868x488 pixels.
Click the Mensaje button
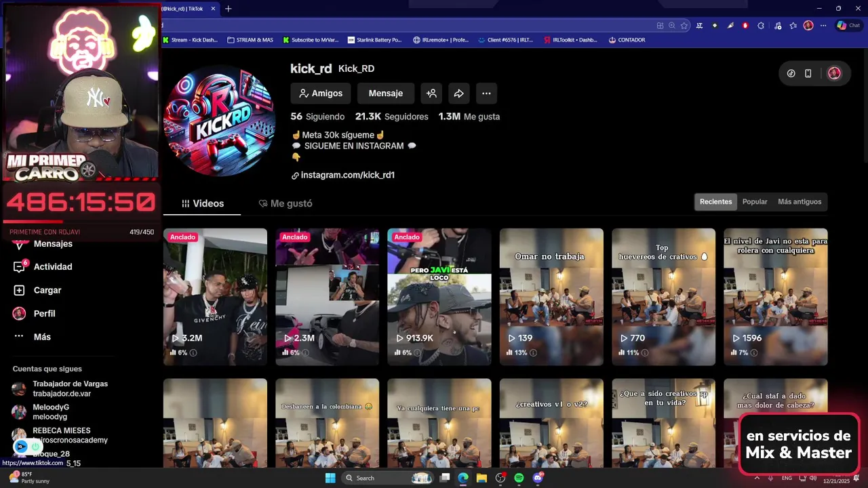pyautogui.click(x=386, y=94)
